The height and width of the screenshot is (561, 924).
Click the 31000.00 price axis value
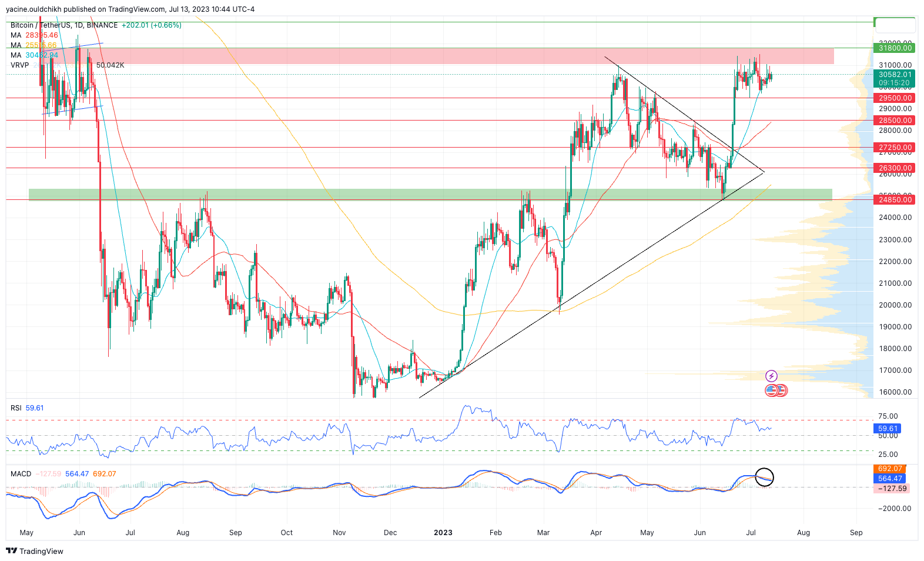click(895, 65)
